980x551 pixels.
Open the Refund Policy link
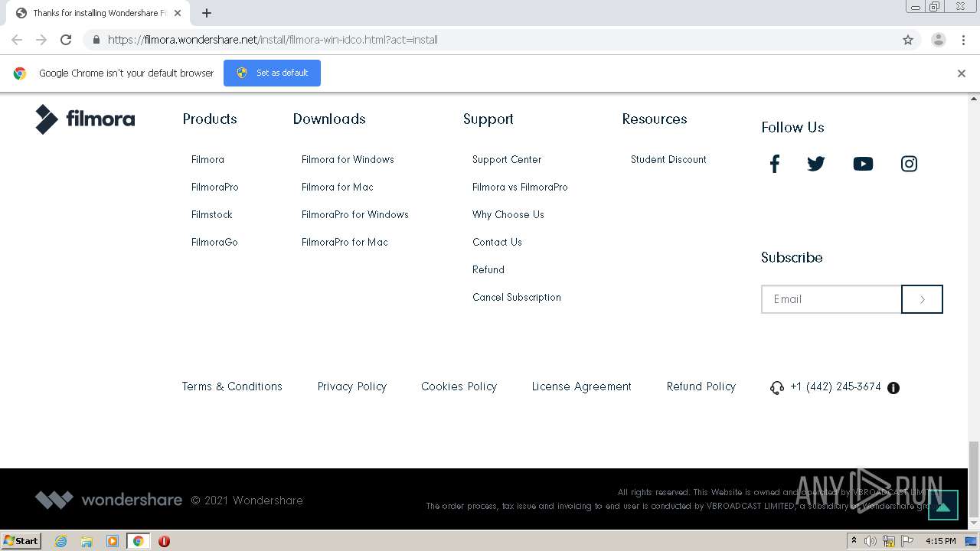701,386
